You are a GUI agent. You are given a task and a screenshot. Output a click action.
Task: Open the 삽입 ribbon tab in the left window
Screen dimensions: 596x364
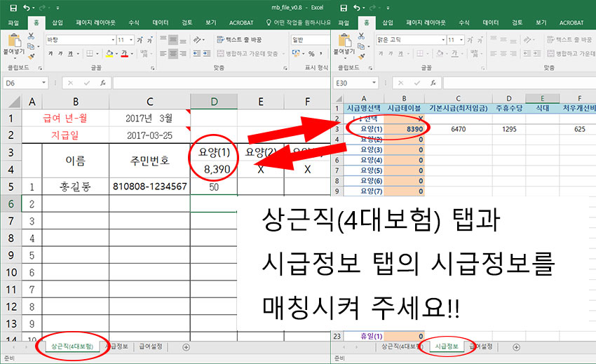coord(57,22)
